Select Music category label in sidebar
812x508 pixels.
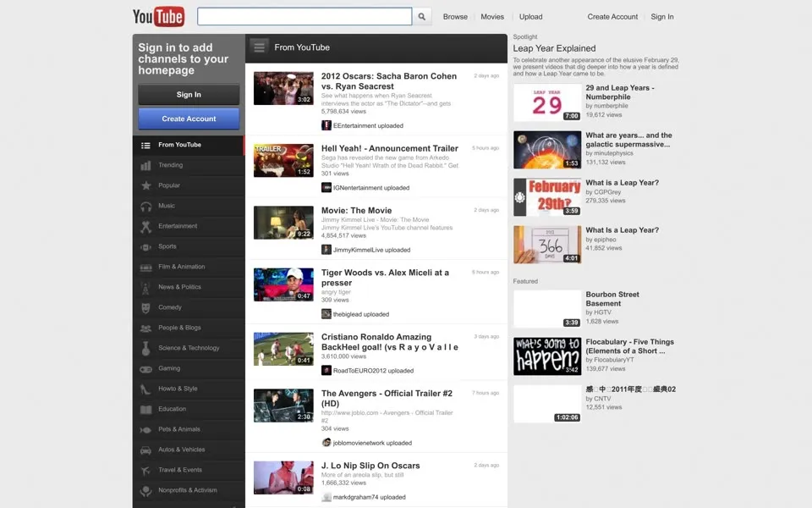click(x=167, y=206)
